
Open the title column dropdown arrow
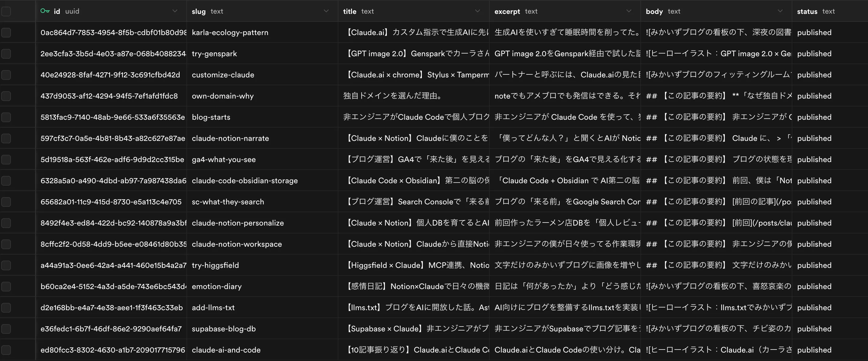tap(478, 11)
